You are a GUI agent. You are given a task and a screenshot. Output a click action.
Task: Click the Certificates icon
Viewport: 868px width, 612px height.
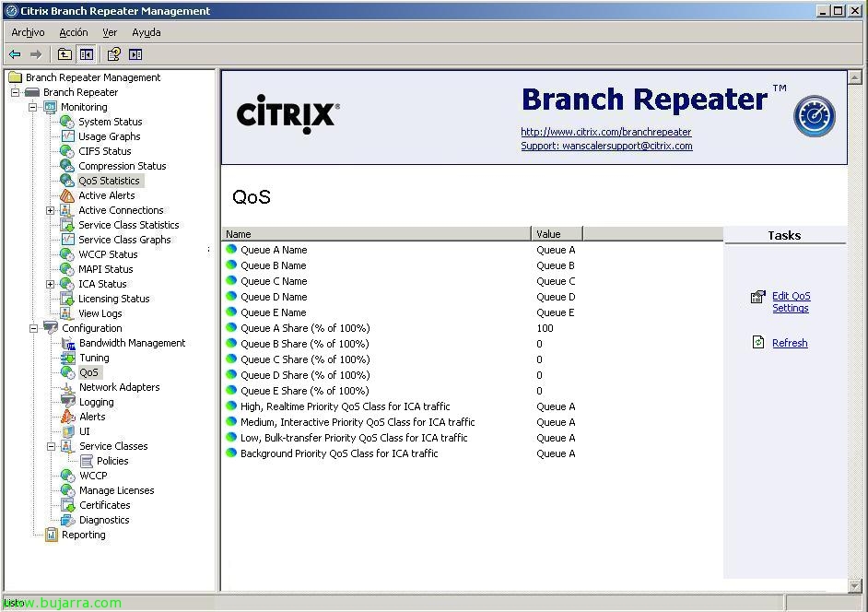click(68, 505)
